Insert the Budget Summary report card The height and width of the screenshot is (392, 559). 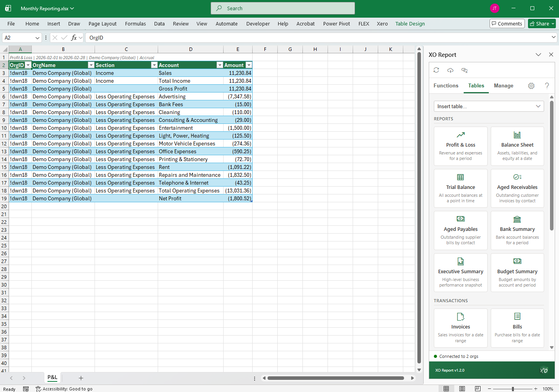tap(517, 272)
